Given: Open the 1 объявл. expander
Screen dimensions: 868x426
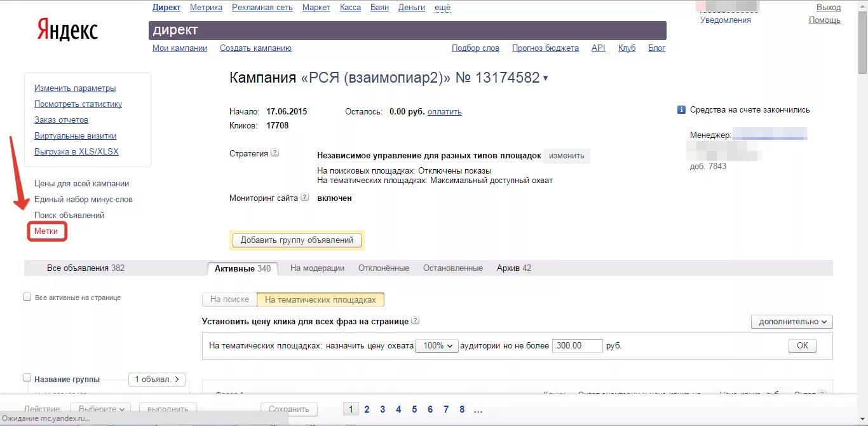Looking at the screenshot, I should click(158, 380).
